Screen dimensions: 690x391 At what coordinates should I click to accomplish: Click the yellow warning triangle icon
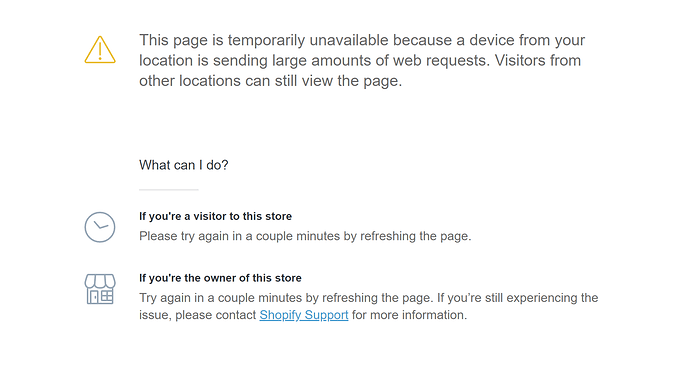[x=100, y=50]
